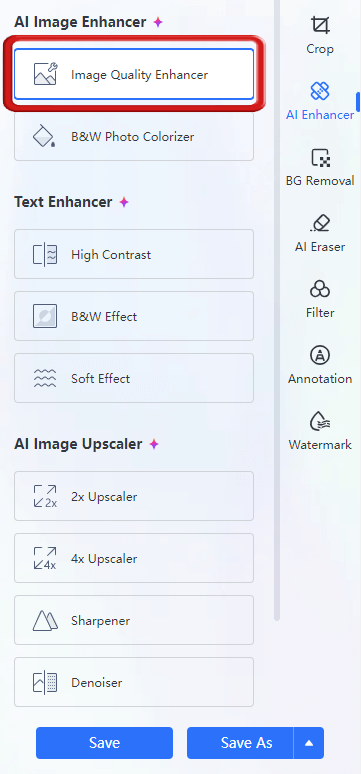This screenshot has width=361, height=774.
Task: Choose the 2x Upscaler
Action: point(134,496)
